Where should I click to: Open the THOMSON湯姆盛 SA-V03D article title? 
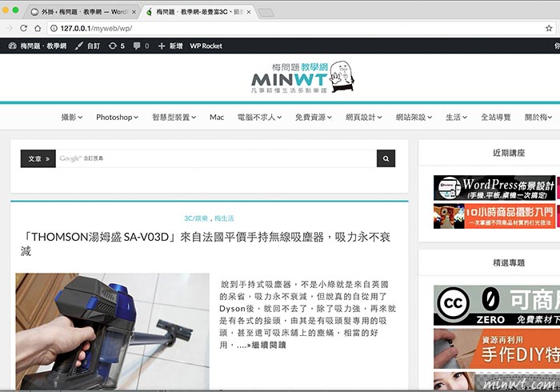[x=206, y=243]
